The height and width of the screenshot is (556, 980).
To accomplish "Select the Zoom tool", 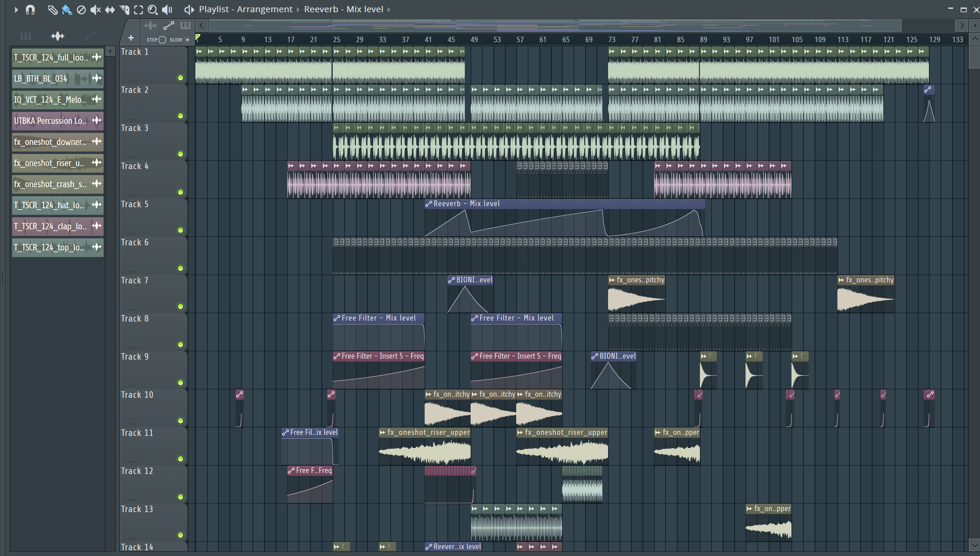I will (153, 10).
